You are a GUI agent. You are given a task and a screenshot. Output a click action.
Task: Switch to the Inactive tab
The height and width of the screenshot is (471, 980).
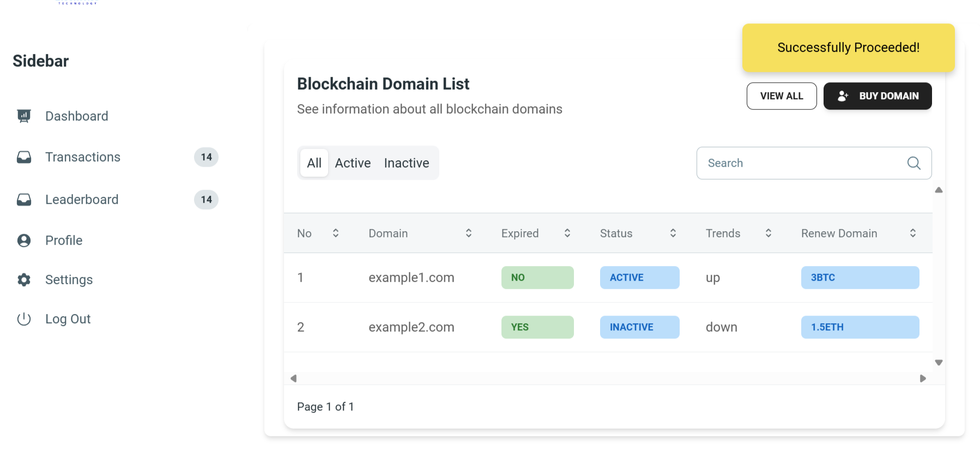[407, 163]
